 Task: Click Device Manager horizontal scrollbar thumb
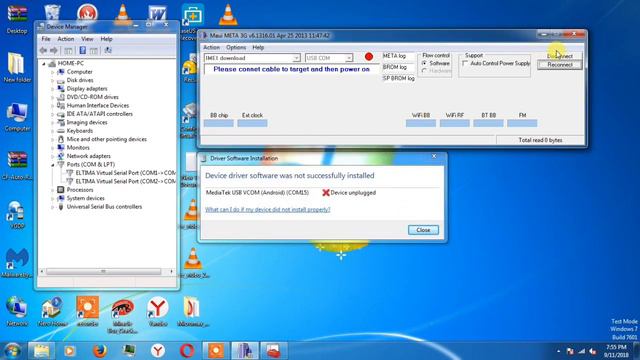point(103,271)
